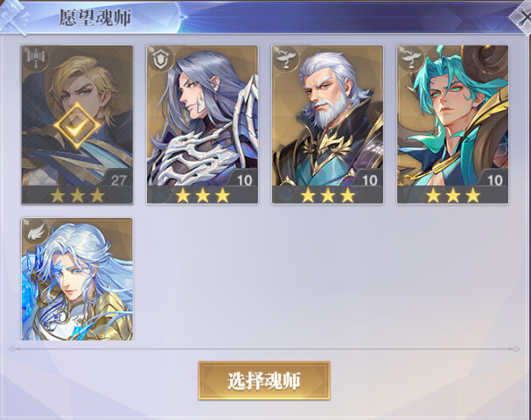The image size is (531, 420).
Task: Click the 选择魂师 button
Action: tap(264, 381)
